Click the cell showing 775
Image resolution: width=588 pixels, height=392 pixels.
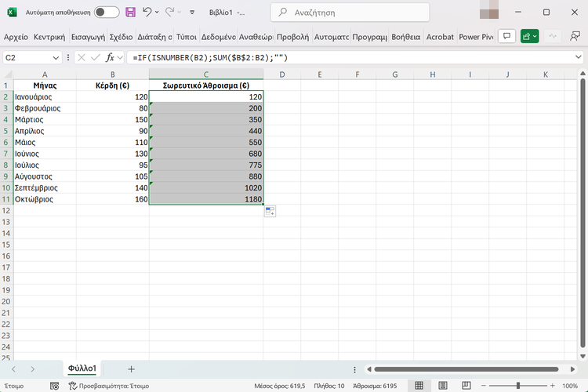[206, 165]
